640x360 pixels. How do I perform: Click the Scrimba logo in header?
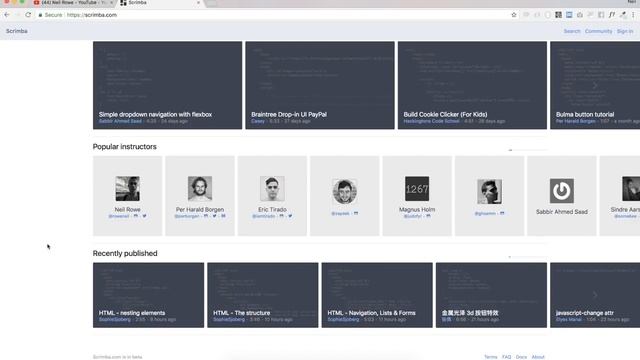[x=17, y=31]
